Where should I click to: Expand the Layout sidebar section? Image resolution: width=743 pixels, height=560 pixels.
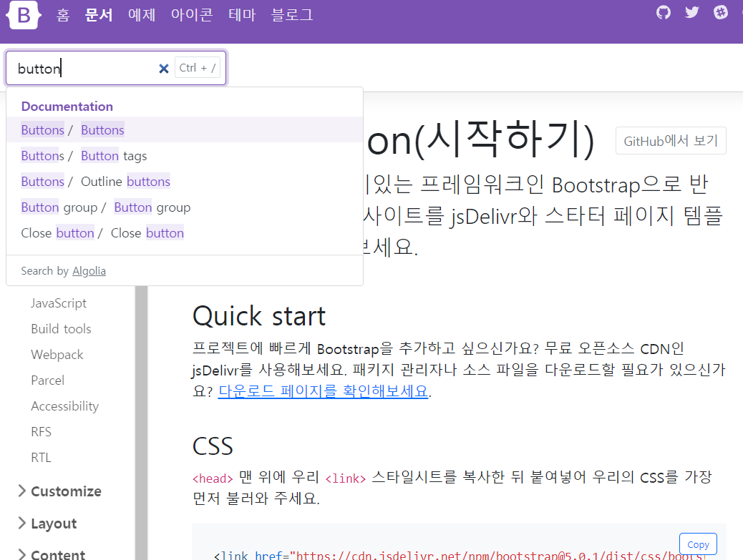point(47,524)
